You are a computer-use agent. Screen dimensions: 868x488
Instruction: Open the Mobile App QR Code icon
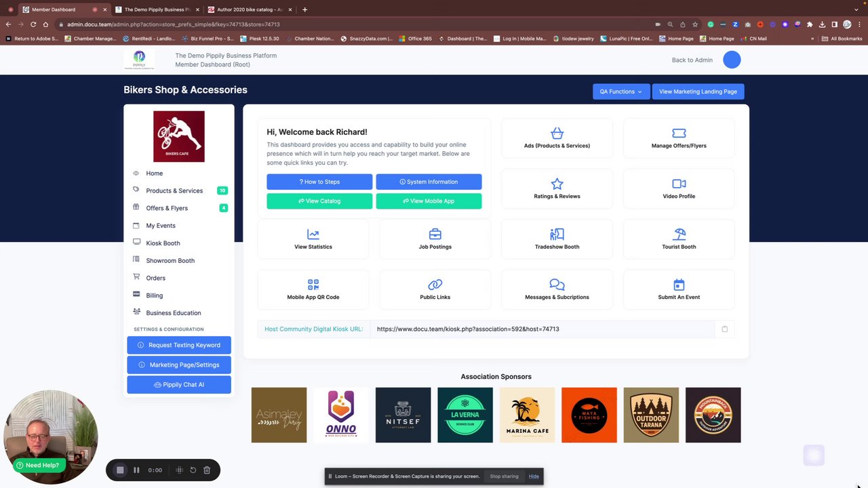click(x=313, y=285)
